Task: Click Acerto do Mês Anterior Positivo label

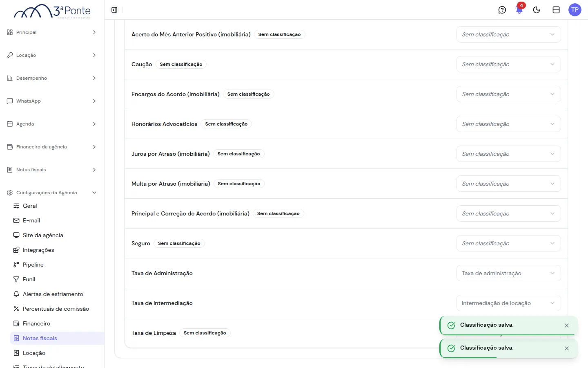Action: tap(191, 34)
